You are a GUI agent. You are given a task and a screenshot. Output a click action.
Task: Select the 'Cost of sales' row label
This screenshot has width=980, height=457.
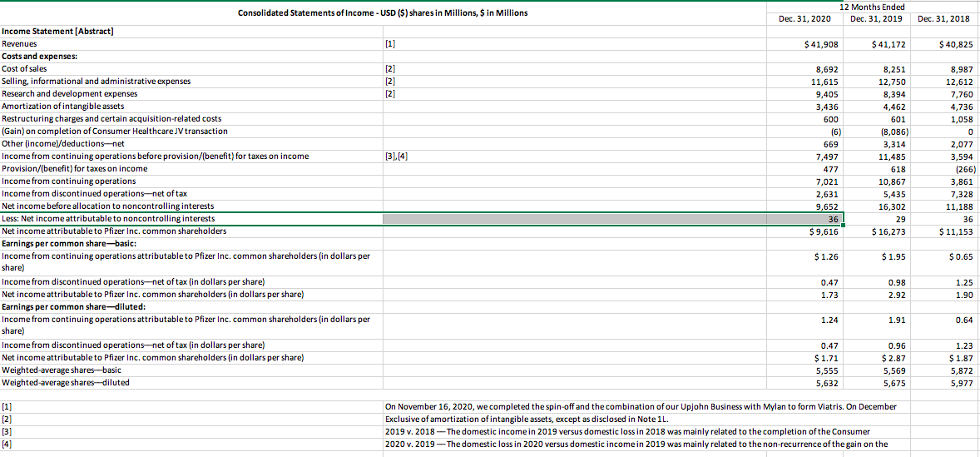pyautogui.click(x=25, y=68)
